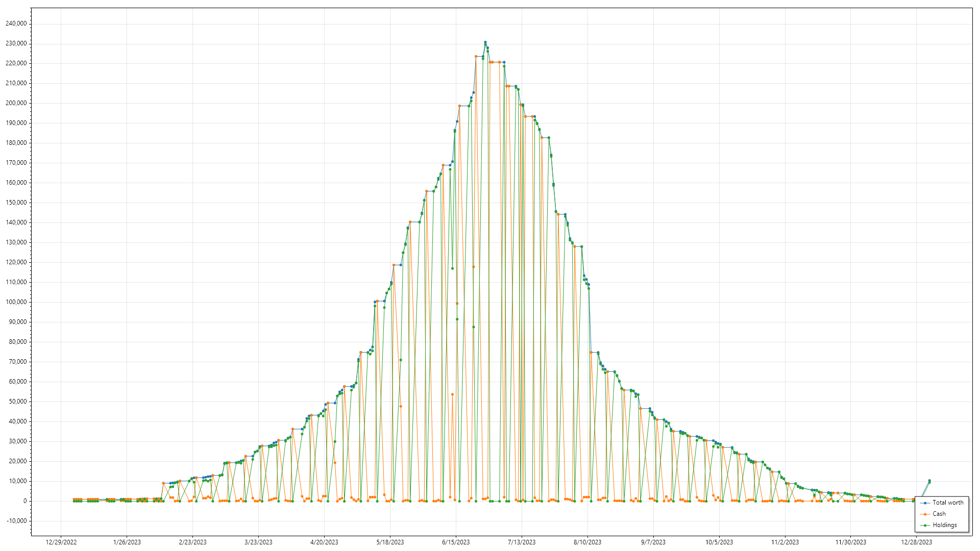Select the 0 value y-axis label
The image size is (980, 551).
coord(25,501)
